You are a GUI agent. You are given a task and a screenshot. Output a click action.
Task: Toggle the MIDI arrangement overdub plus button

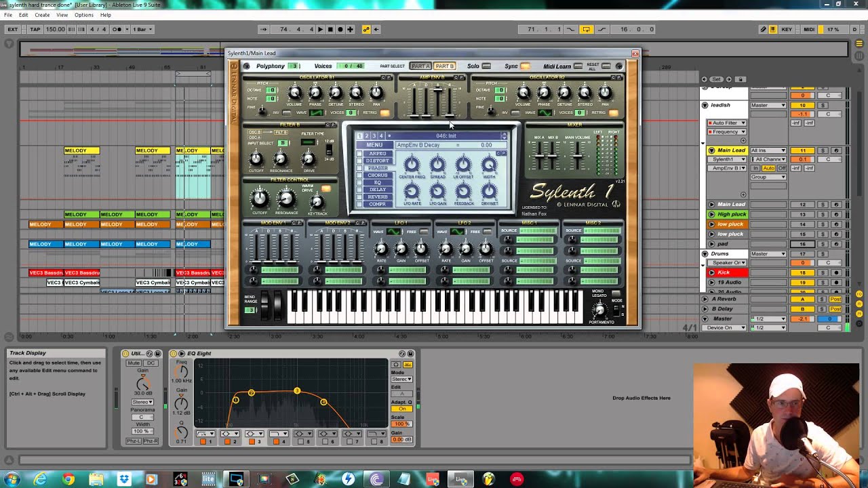350,29
